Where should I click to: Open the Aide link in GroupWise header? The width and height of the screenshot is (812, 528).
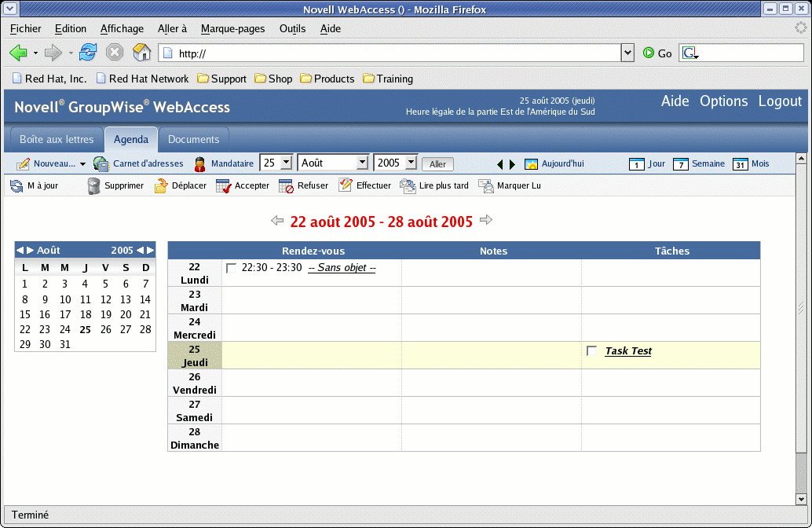pos(675,101)
